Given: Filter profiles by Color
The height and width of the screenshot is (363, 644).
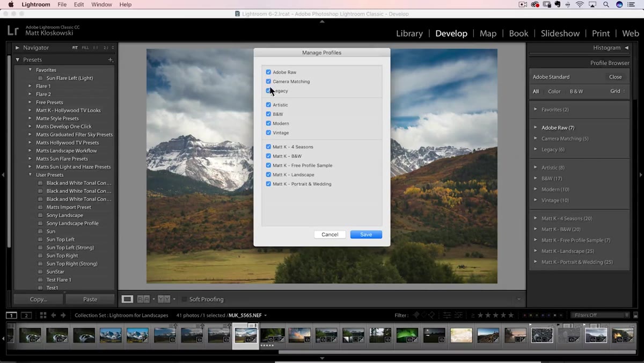Looking at the screenshot, I should tap(554, 91).
